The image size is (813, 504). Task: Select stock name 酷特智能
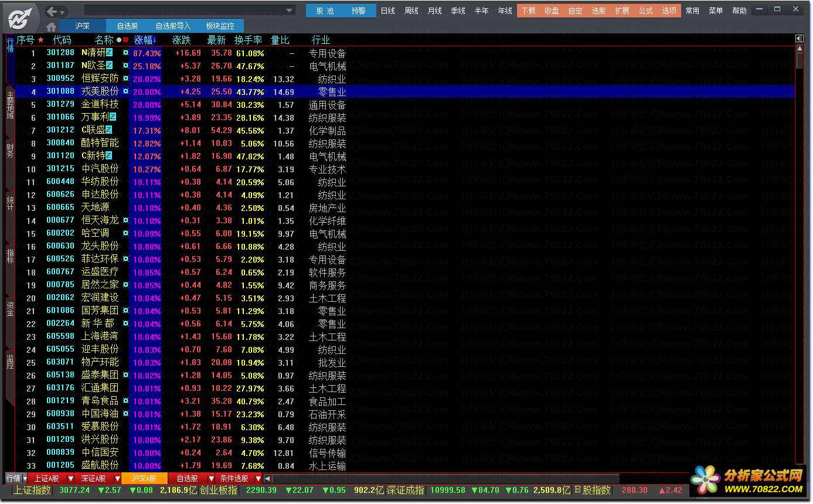click(x=100, y=143)
